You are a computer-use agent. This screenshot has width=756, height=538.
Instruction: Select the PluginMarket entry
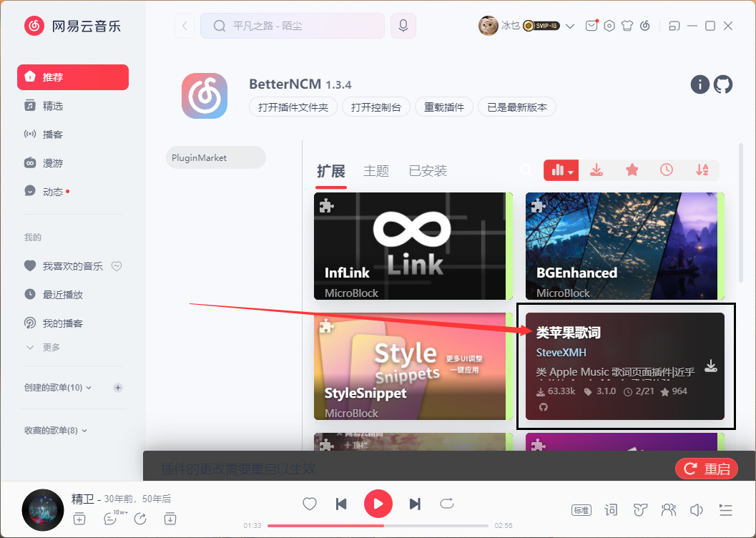(216, 157)
